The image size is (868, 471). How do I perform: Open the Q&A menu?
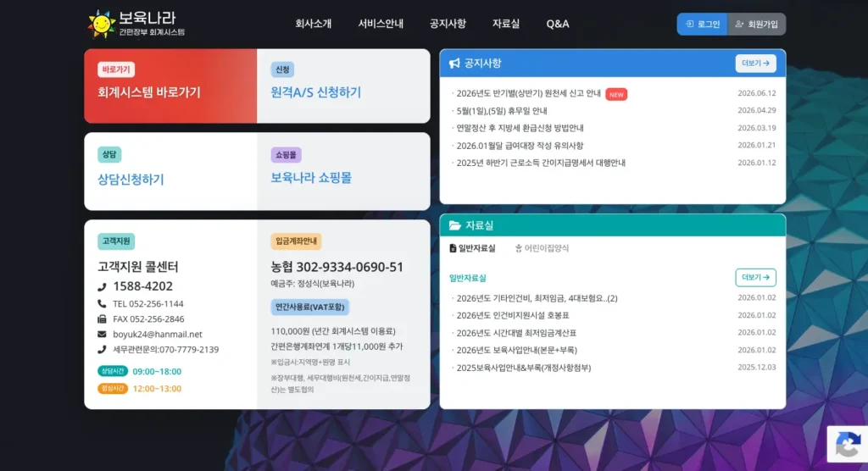click(558, 24)
